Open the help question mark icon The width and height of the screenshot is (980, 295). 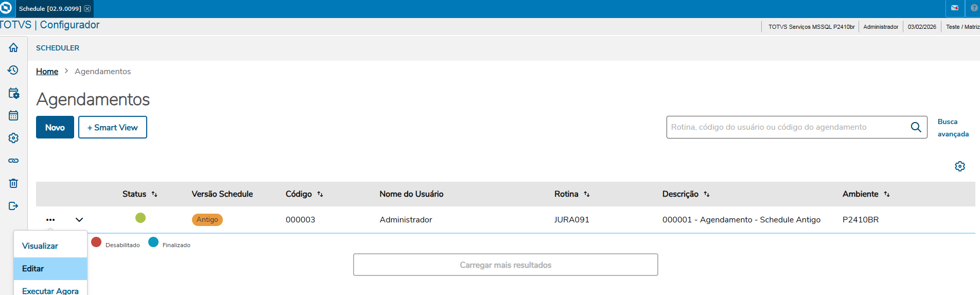974,8
